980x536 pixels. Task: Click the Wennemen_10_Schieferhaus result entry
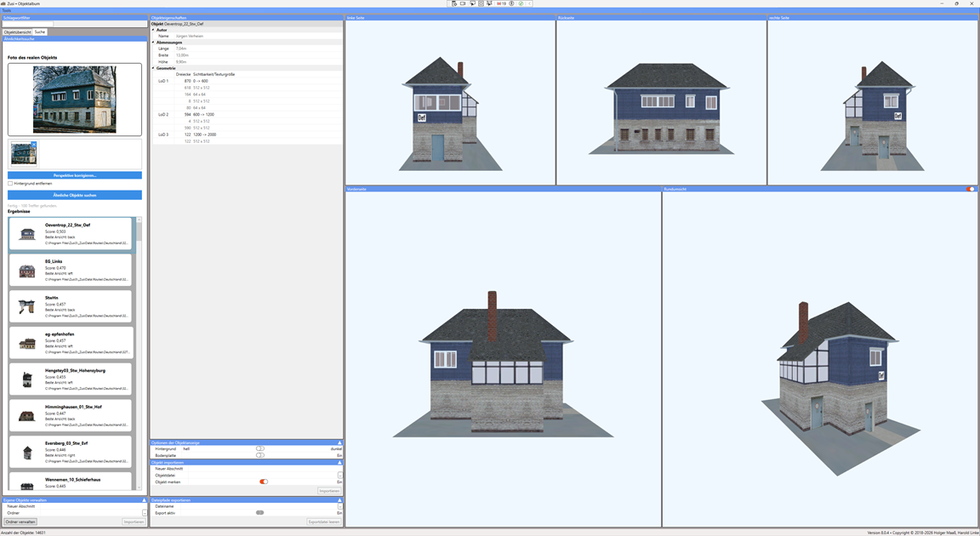click(x=71, y=482)
